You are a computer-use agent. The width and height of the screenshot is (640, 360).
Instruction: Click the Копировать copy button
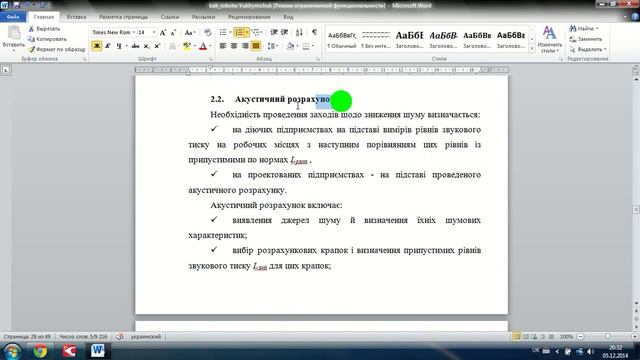pyautogui.click(x=47, y=39)
